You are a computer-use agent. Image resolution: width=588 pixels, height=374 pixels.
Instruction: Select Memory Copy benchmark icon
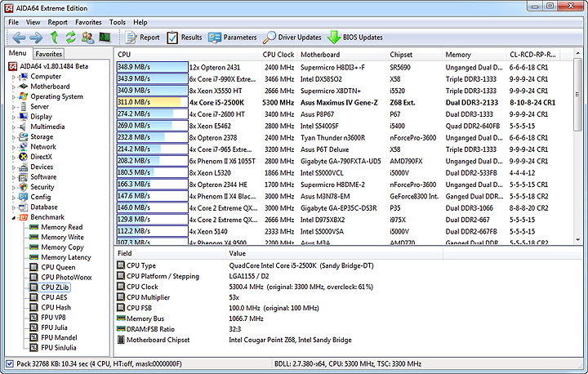tap(33, 247)
